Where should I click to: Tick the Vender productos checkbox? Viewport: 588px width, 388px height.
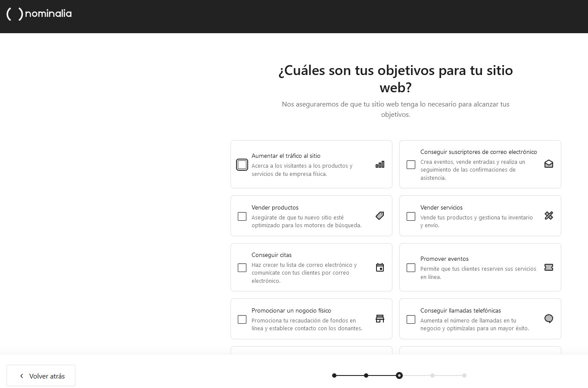(242, 216)
